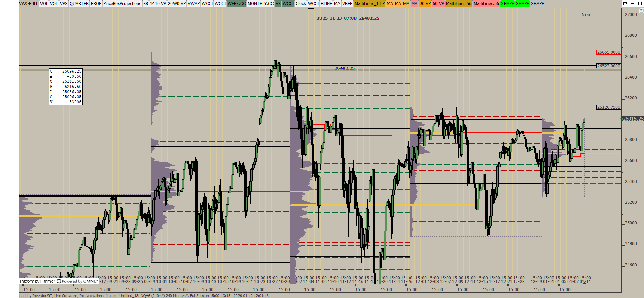Image resolution: width=644 pixels, height=298 pixels.
Task: Toggle the green-highlighted WCCI button
Action: coord(288,3)
